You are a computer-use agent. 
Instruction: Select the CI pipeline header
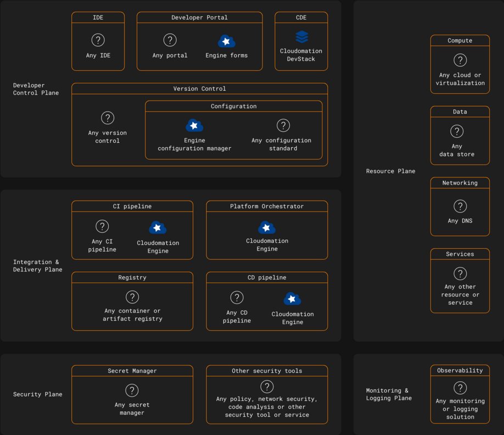[132, 206]
